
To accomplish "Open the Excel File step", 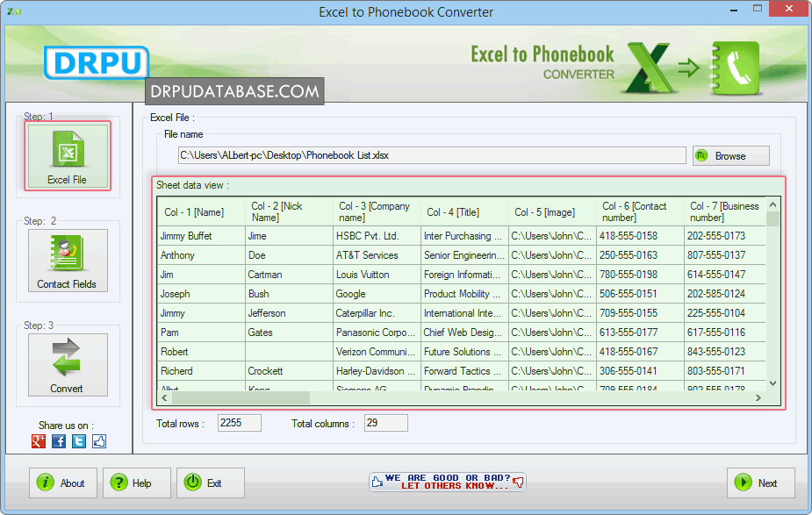I will [x=68, y=156].
